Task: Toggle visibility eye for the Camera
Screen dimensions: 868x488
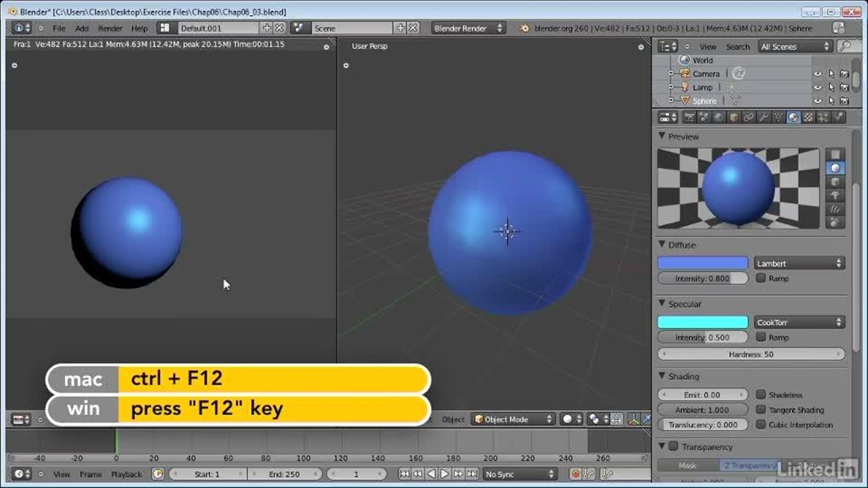Action: [818, 74]
